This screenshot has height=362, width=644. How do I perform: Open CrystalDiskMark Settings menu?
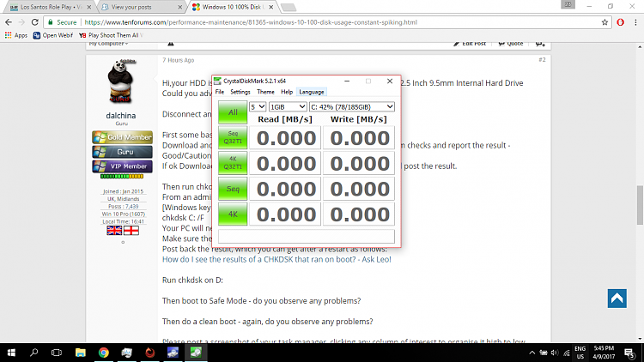(240, 92)
